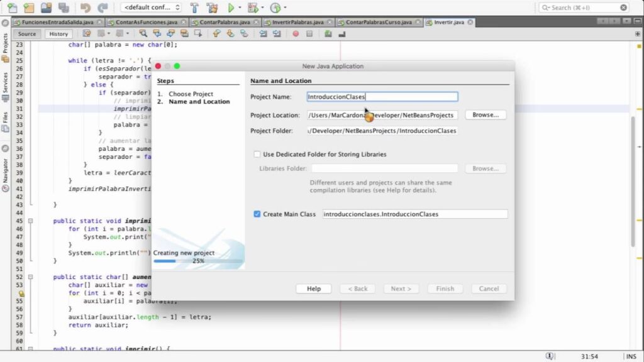Switch to the ContarPalabras.java tab
The image size is (644, 362).
(x=223, y=22)
